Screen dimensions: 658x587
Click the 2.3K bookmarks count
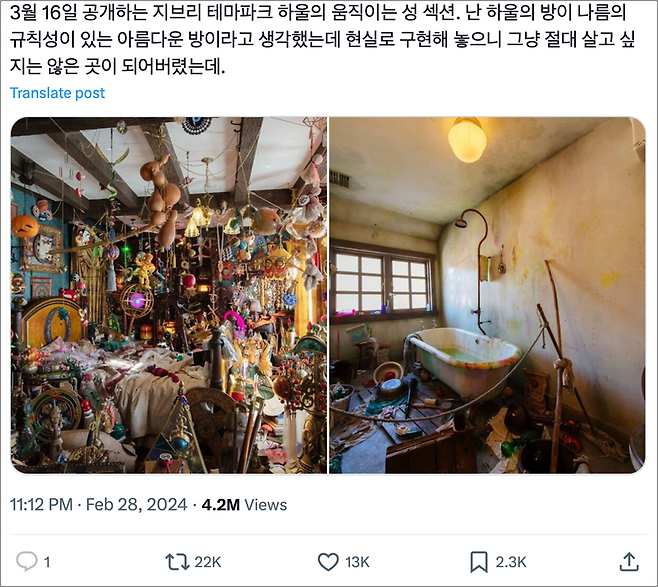click(511, 562)
